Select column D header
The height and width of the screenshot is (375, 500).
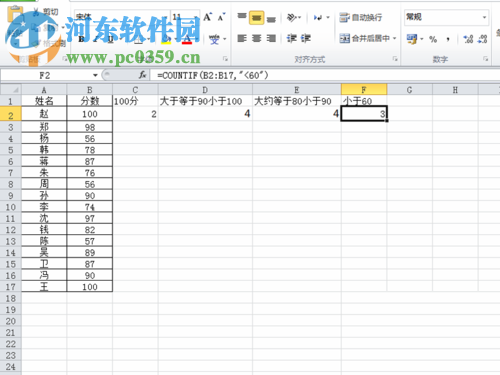click(x=205, y=90)
